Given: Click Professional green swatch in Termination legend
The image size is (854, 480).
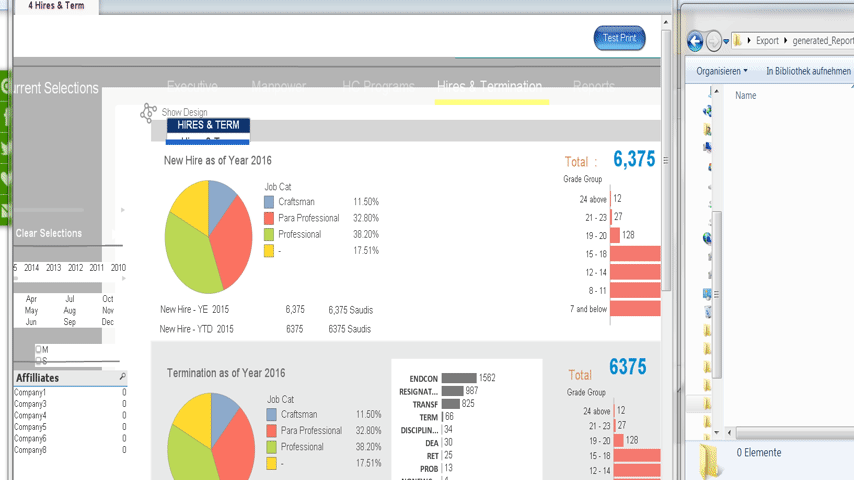Looking at the screenshot, I should [271, 447].
